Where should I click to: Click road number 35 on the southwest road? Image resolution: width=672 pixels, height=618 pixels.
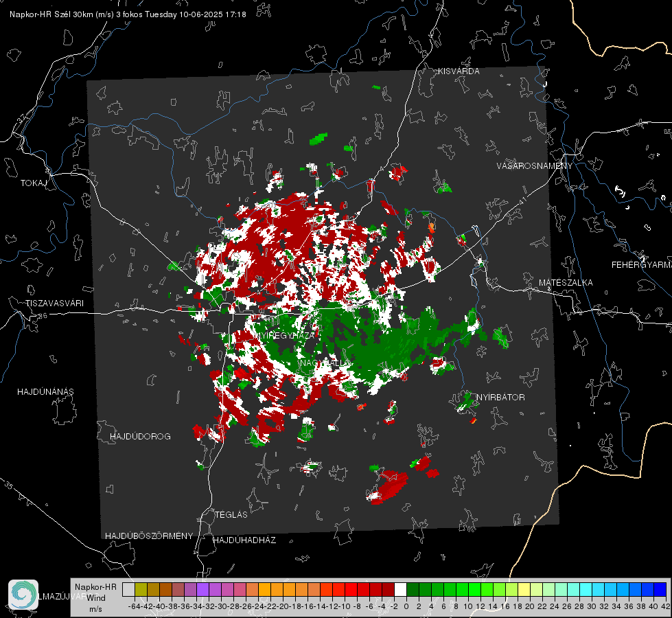(9, 485)
